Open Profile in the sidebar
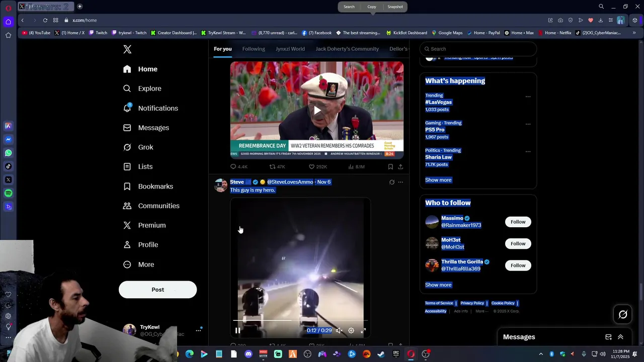 tap(141, 245)
